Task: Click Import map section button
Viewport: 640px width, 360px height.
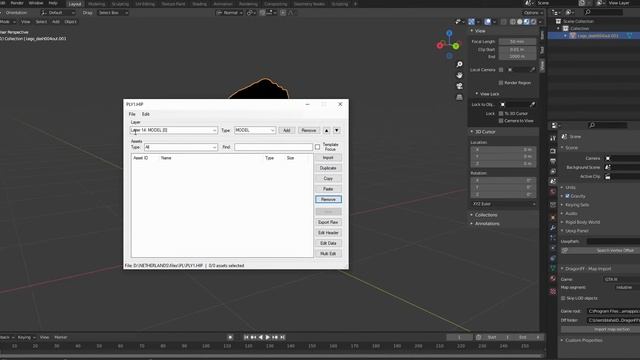Action: coord(601,329)
